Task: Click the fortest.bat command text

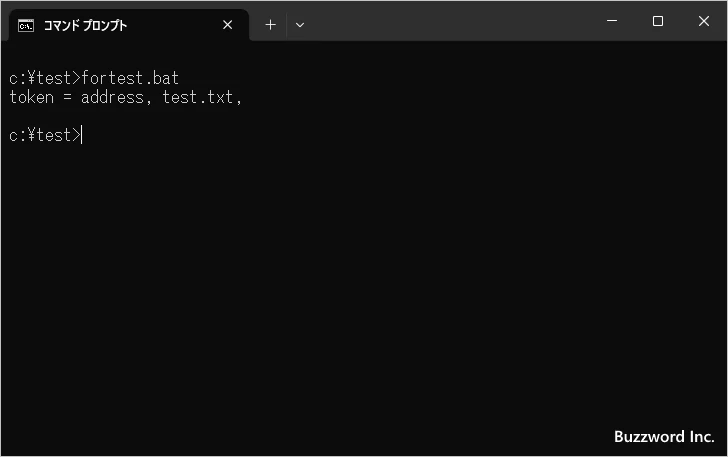Action: (130, 78)
